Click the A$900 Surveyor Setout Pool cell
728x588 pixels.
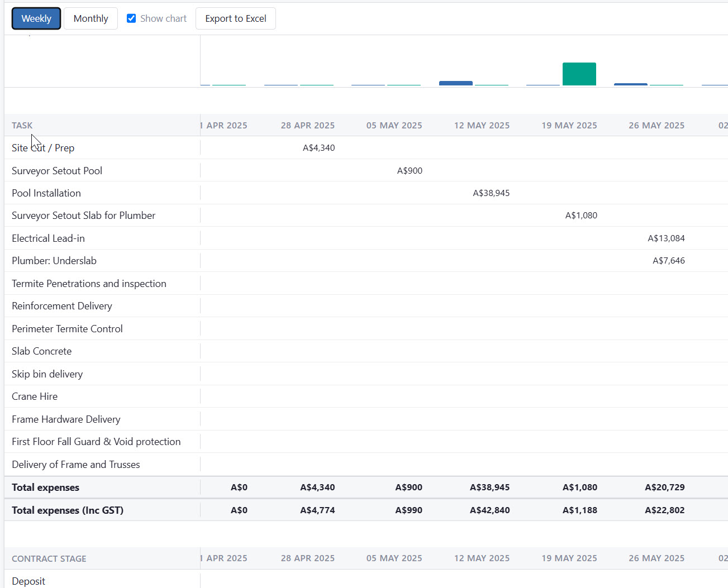point(410,171)
